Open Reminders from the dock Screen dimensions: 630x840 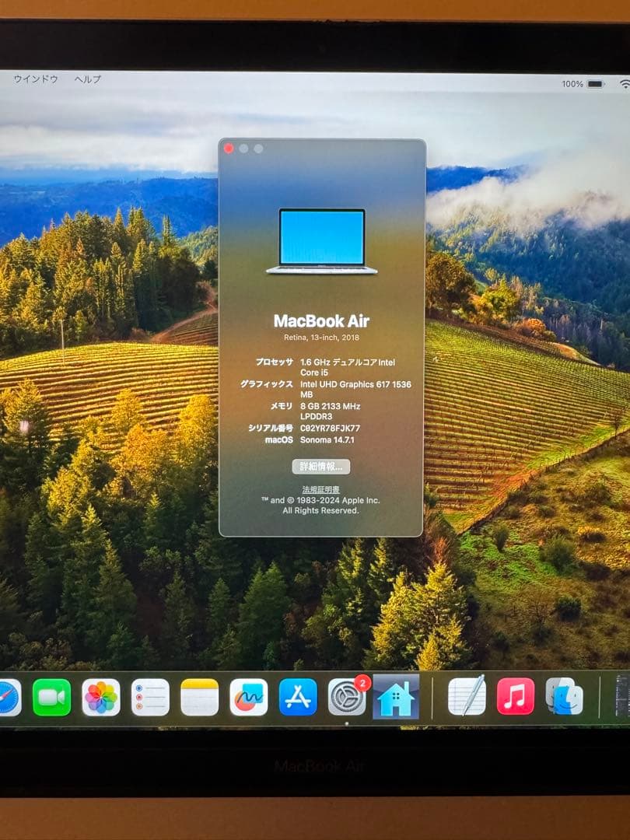(x=150, y=697)
